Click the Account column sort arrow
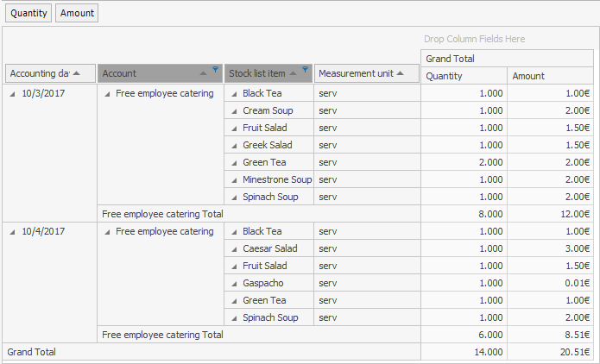The width and height of the screenshot is (600, 364). [203, 74]
